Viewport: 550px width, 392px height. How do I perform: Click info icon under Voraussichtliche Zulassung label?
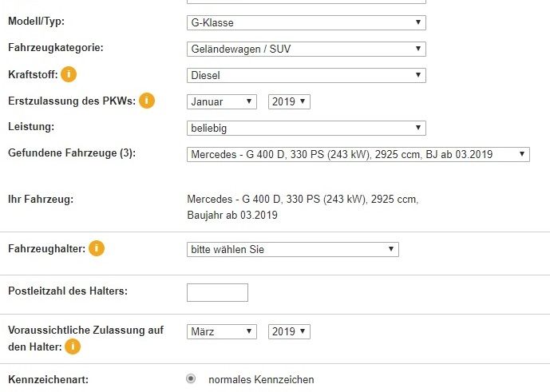pyautogui.click(x=73, y=346)
